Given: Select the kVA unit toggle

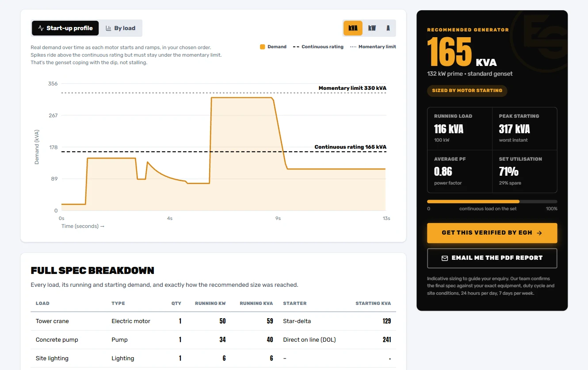Looking at the screenshot, I should (353, 28).
